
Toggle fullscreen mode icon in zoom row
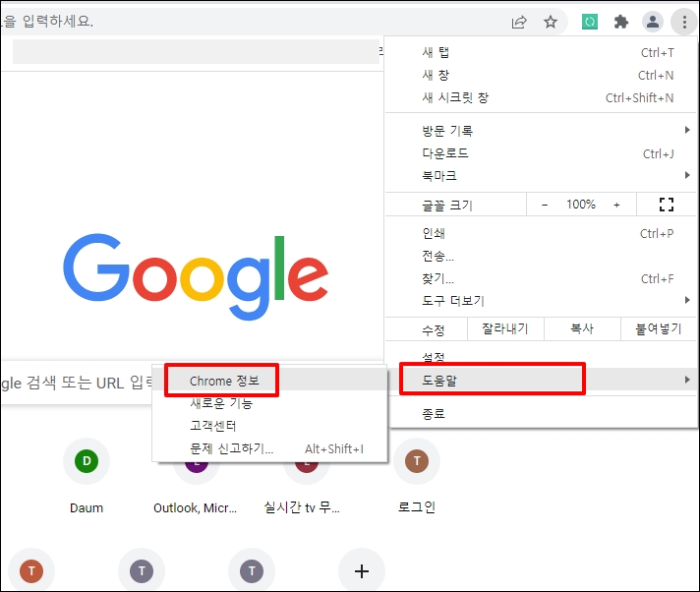coord(666,205)
